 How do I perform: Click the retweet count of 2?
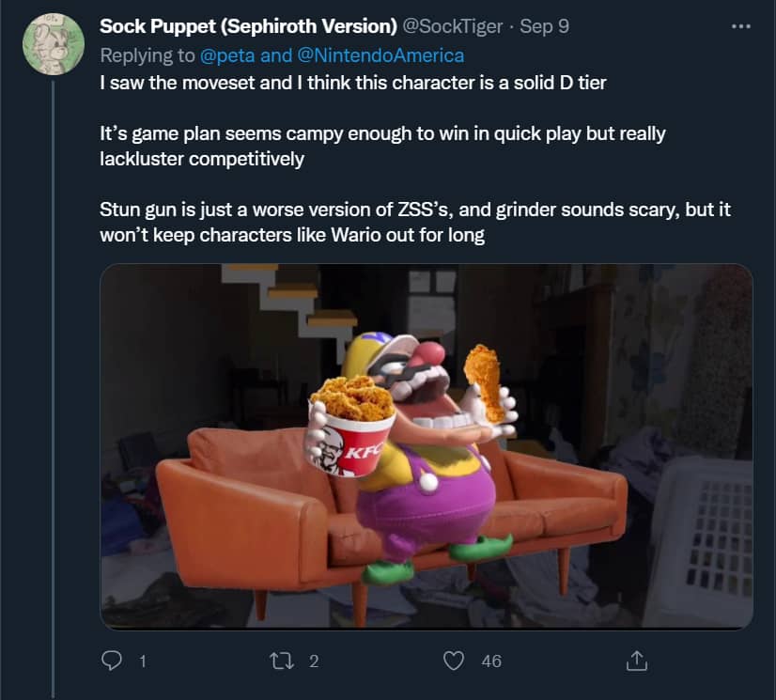(314, 661)
